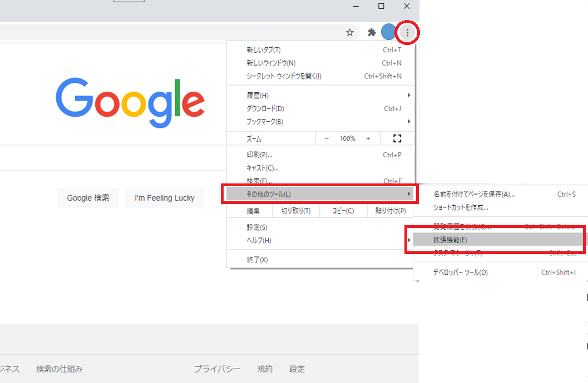Select デベロッパーツール in the submenu
The width and height of the screenshot is (588, 383).
click(x=462, y=272)
